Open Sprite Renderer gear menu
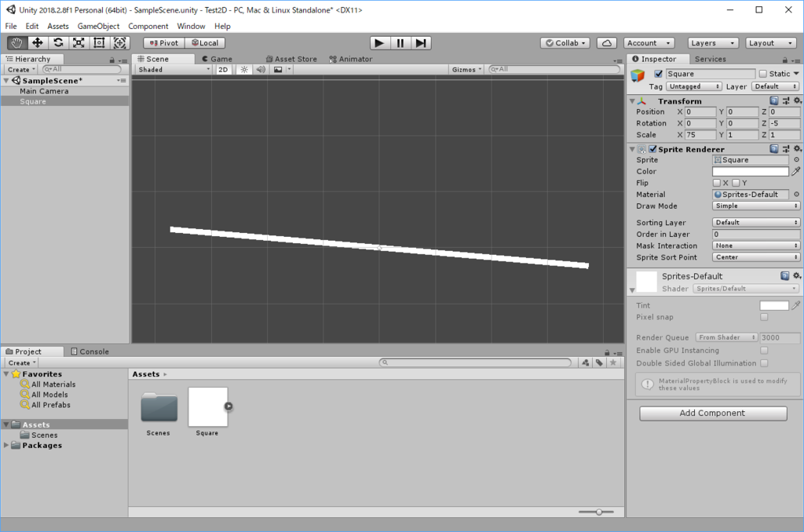804x532 pixels. coord(797,149)
